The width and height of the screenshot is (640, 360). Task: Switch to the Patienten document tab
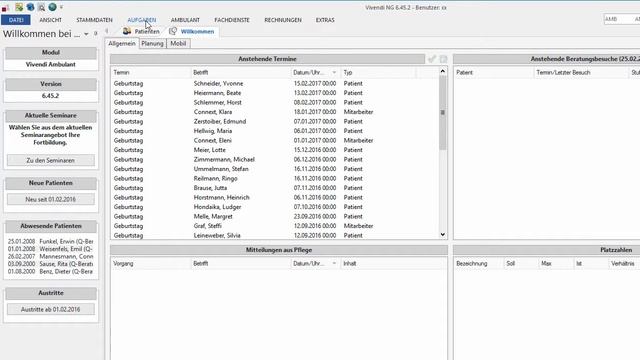[x=142, y=31]
